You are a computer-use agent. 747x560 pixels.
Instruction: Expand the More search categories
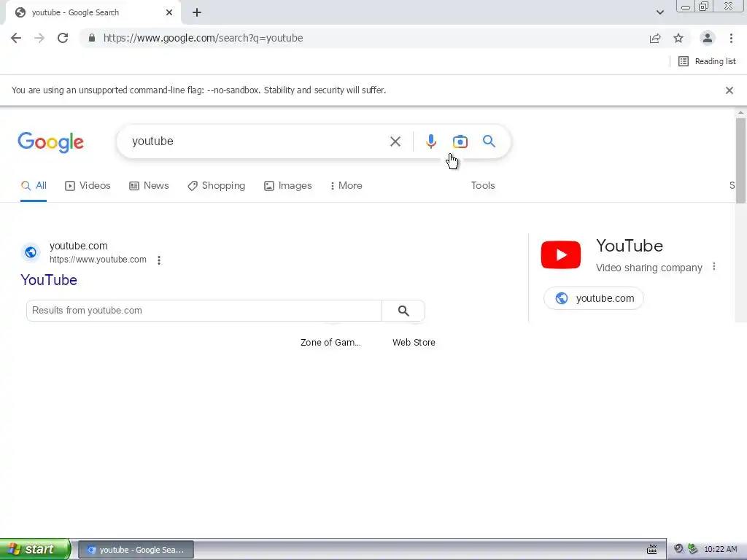347,186
